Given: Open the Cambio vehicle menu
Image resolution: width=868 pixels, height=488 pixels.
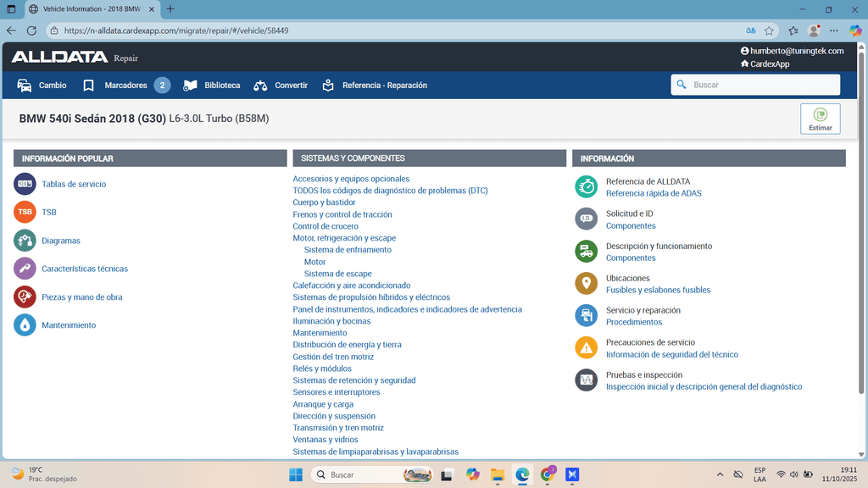Looking at the screenshot, I should point(42,86).
